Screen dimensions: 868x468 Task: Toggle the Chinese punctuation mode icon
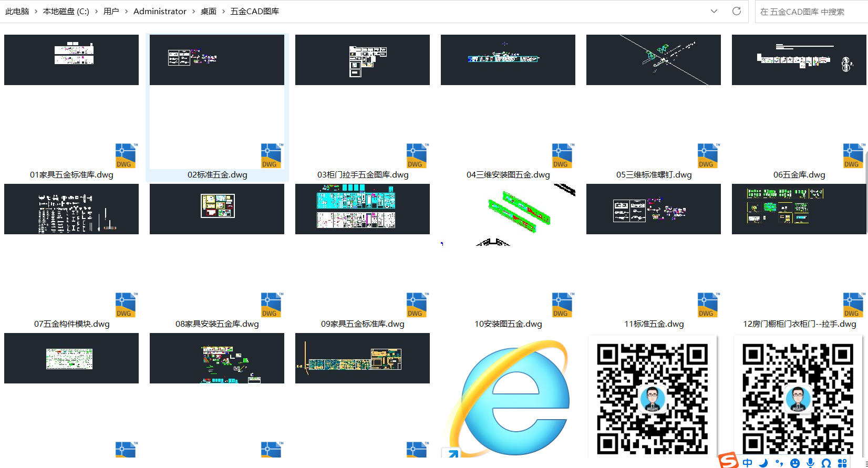click(x=779, y=463)
